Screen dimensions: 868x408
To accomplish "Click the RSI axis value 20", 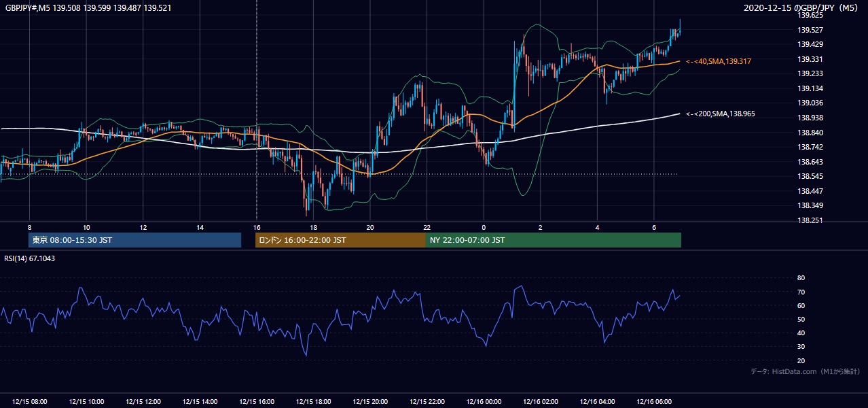I will [801, 360].
